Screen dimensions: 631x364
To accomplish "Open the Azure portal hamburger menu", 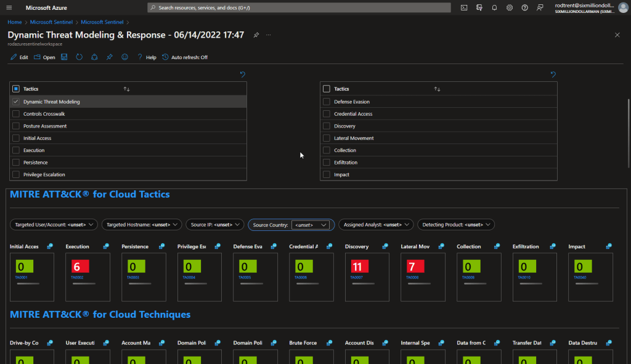I will [9, 7].
